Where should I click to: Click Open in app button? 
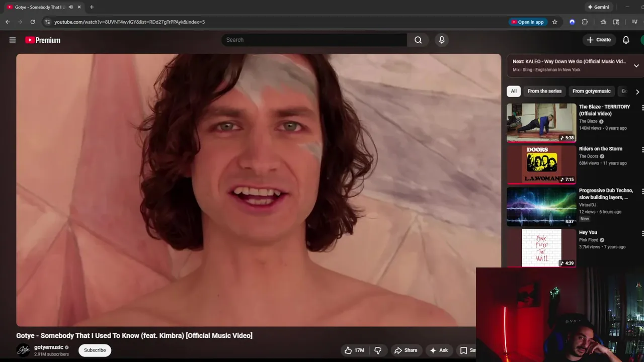pos(527,22)
